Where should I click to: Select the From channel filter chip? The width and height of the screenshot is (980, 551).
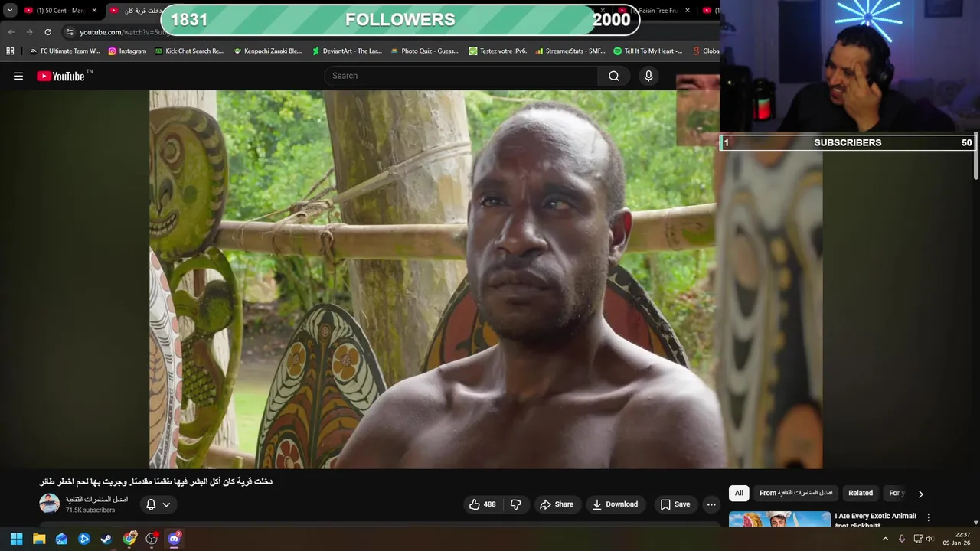click(795, 493)
